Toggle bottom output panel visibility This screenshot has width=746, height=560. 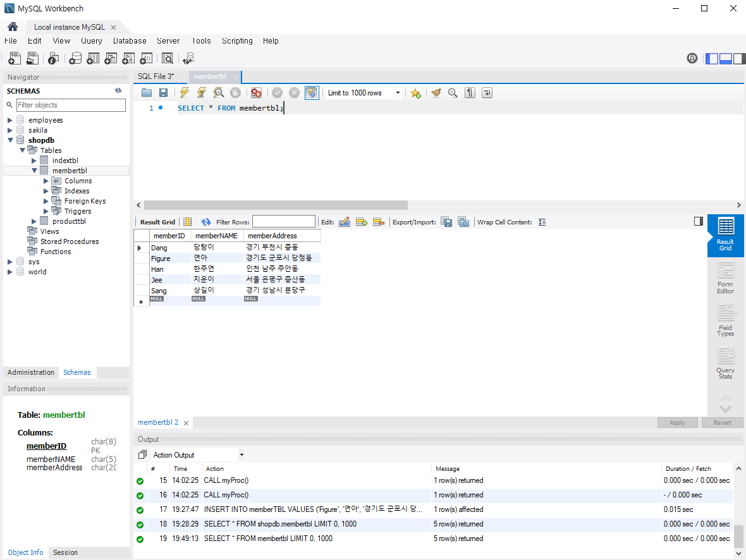point(726,59)
